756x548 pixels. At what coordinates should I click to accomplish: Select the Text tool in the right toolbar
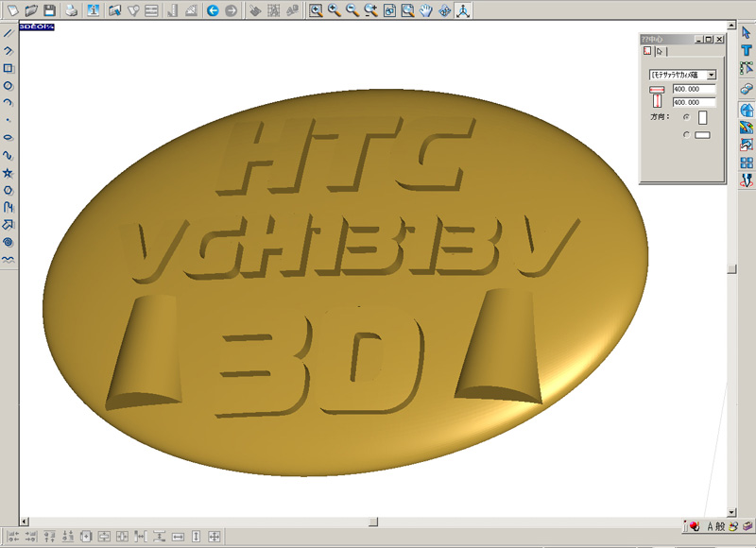pos(747,50)
